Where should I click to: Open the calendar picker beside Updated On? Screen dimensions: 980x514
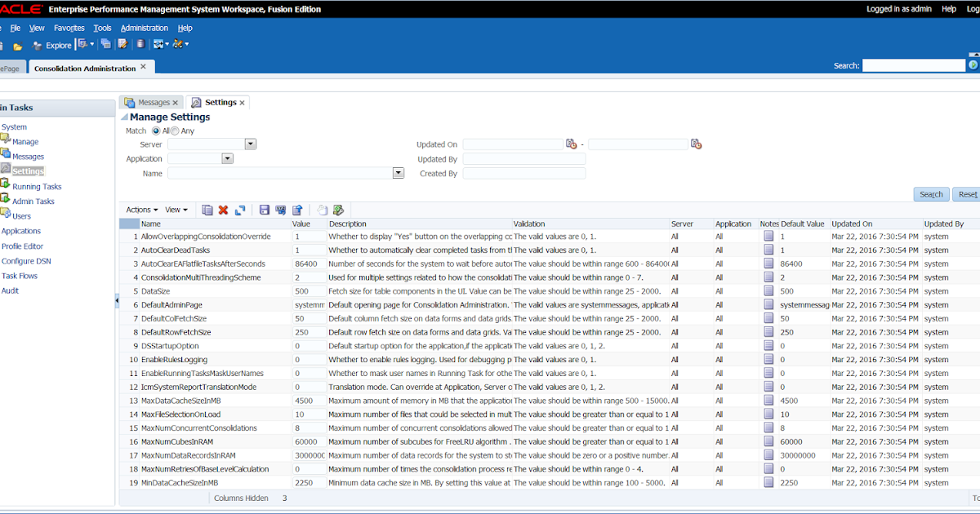[570, 144]
